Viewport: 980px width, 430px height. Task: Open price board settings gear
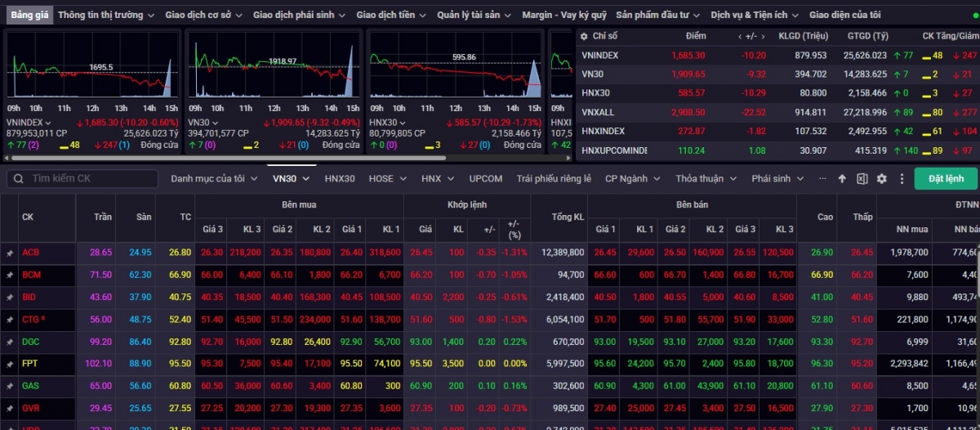coord(881,179)
